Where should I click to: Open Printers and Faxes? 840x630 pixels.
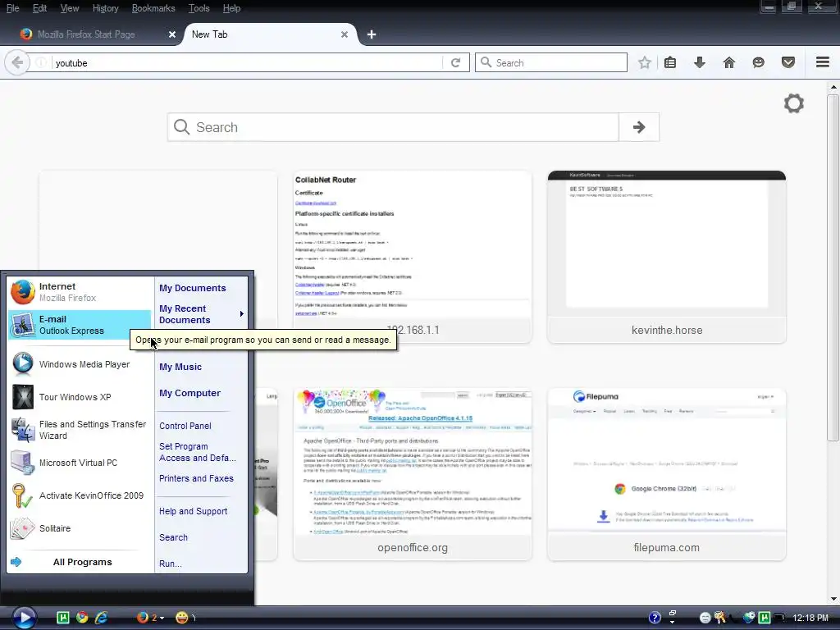[x=196, y=478]
